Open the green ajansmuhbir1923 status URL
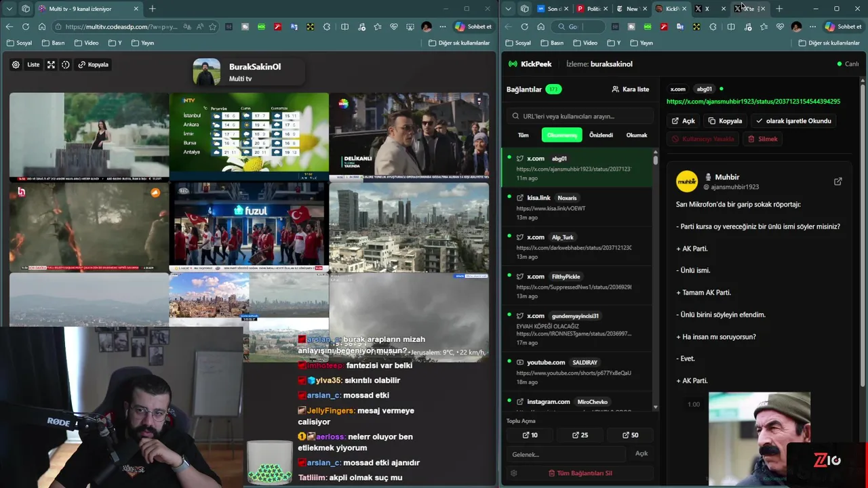Screen dimensions: 868x488 point(753,101)
